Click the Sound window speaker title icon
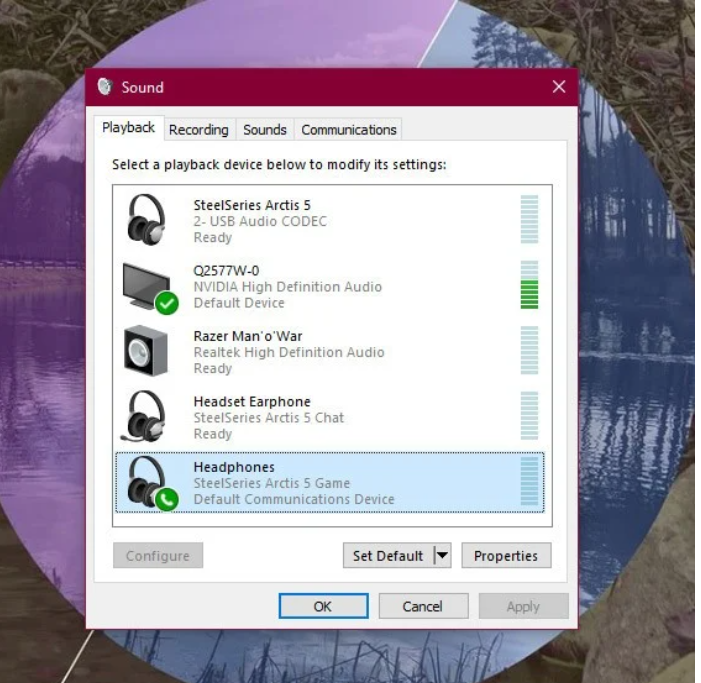Screen dimensions: 701x683 coord(105,87)
